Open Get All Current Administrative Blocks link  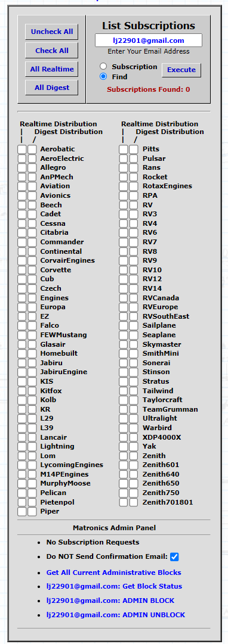pos(113,572)
